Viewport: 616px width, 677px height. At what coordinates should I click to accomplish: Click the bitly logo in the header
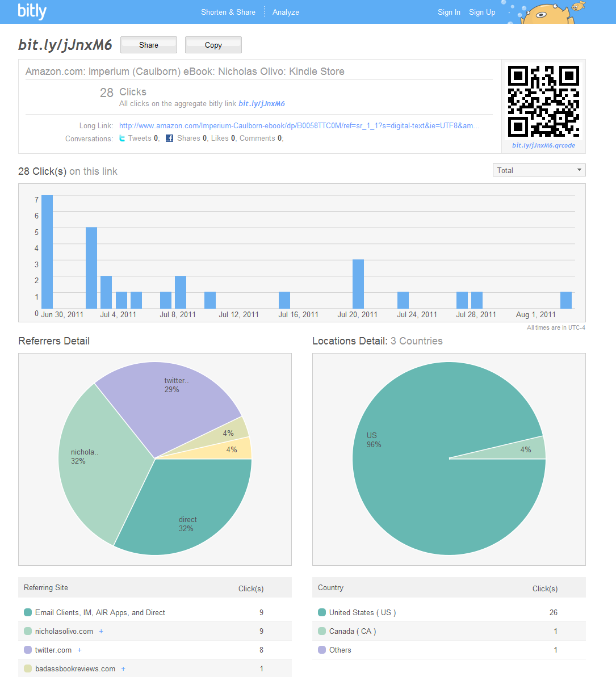[32, 12]
